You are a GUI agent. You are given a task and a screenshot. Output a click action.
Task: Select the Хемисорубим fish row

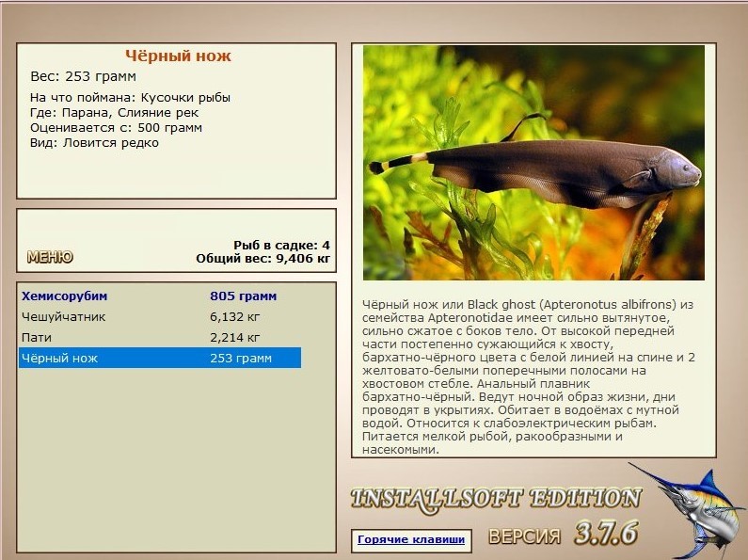click(x=160, y=296)
